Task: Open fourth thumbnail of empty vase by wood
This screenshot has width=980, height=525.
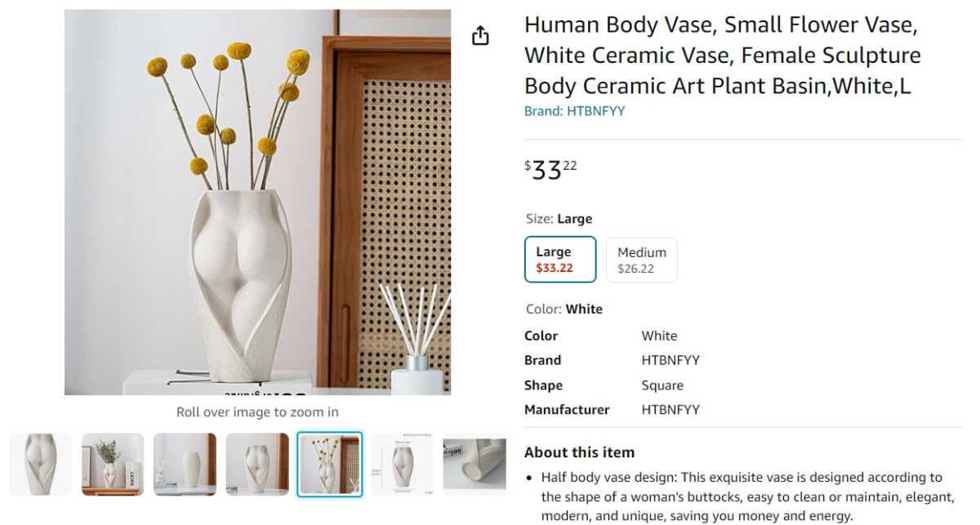Action: [x=257, y=464]
